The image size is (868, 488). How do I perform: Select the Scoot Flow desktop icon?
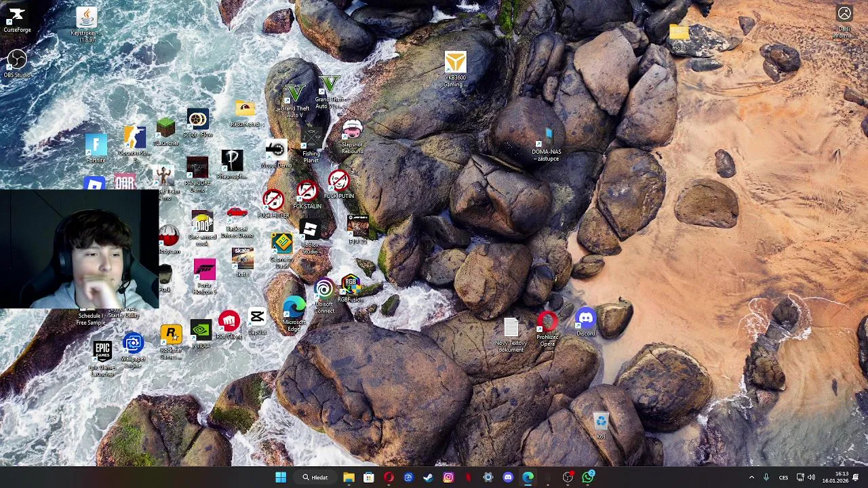[x=197, y=123]
